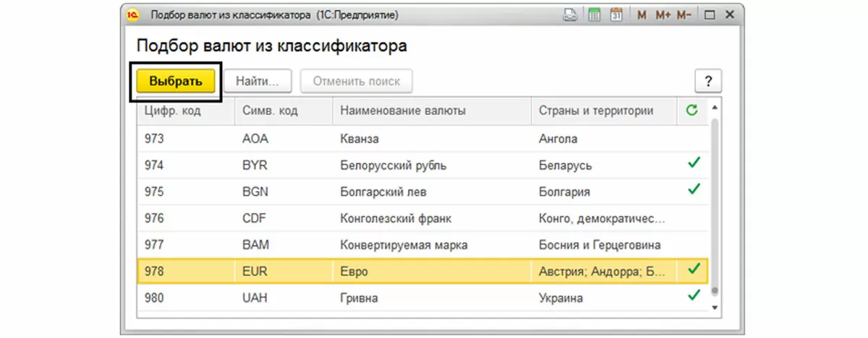Click the Найти... button

(x=257, y=81)
